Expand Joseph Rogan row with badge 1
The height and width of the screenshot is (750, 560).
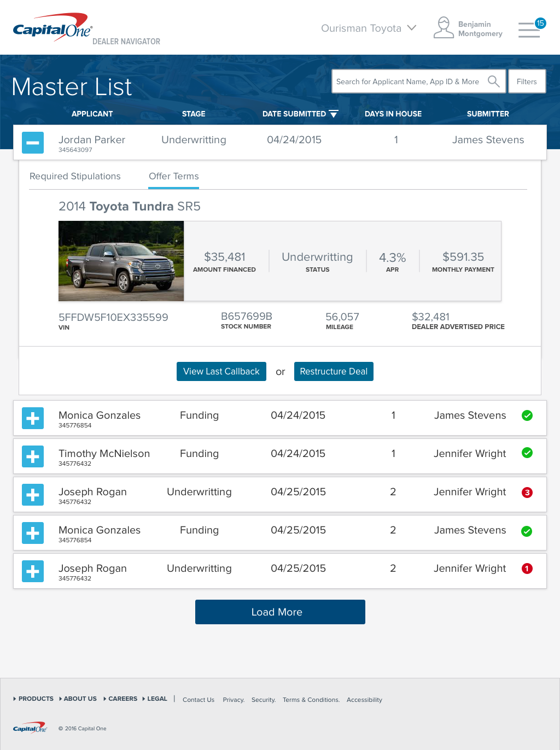click(x=33, y=571)
